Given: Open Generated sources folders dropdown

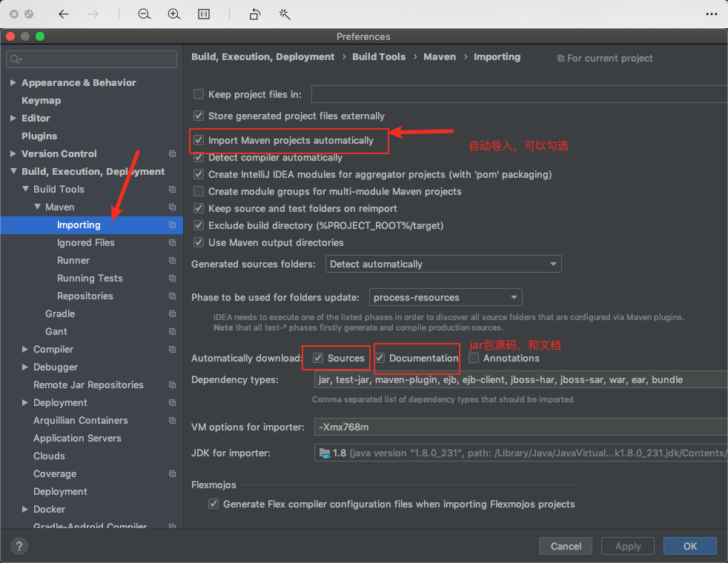Looking at the screenshot, I should pyautogui.click(x=443, y=264).
